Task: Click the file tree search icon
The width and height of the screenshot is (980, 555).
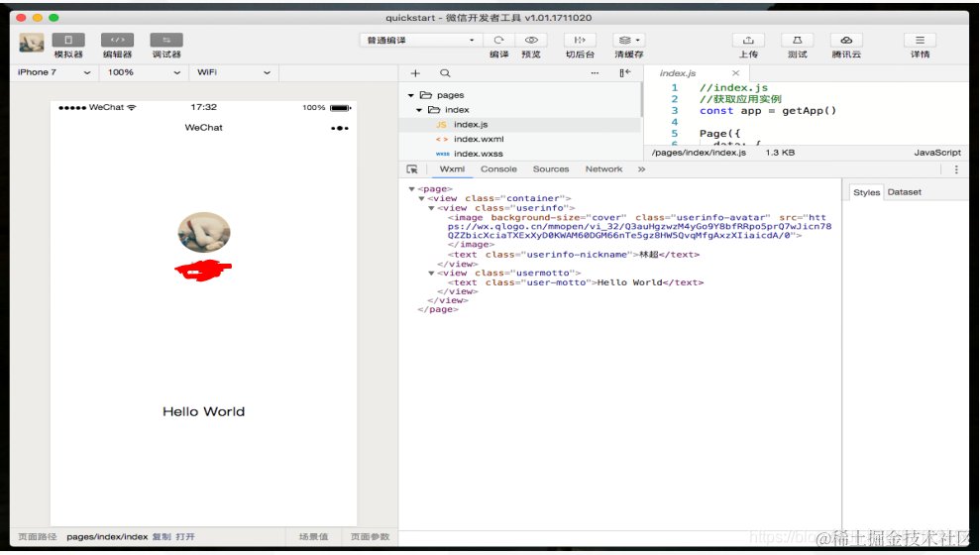Action: tap(445, 73)
